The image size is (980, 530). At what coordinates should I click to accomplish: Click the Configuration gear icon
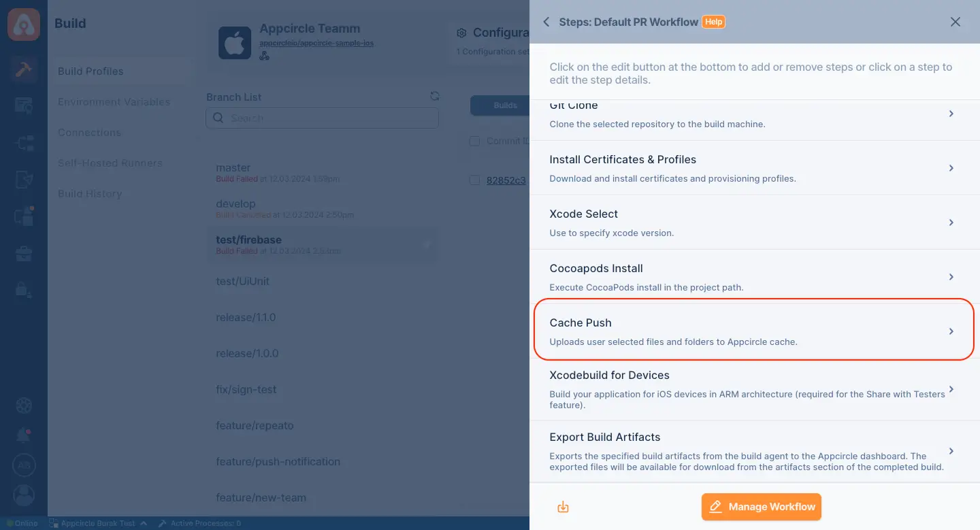[462, 33]
